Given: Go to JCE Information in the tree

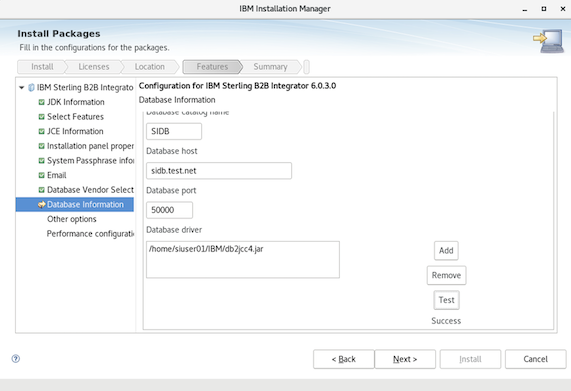Looking at the screenshot, I should pos(75,131).
